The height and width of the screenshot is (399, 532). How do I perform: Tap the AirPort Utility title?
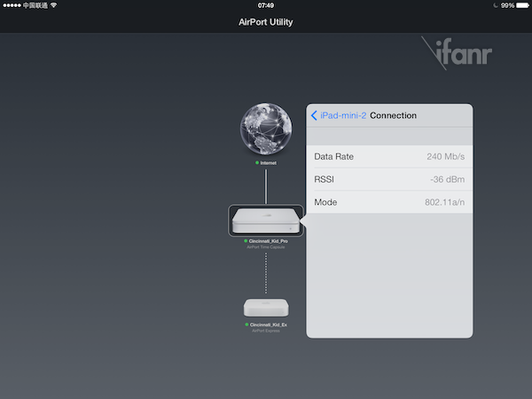(265, 21)
